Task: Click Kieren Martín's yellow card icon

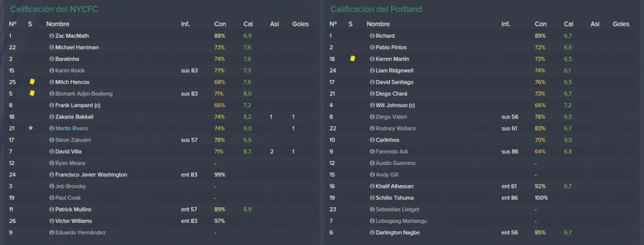Action: [352, 59]
